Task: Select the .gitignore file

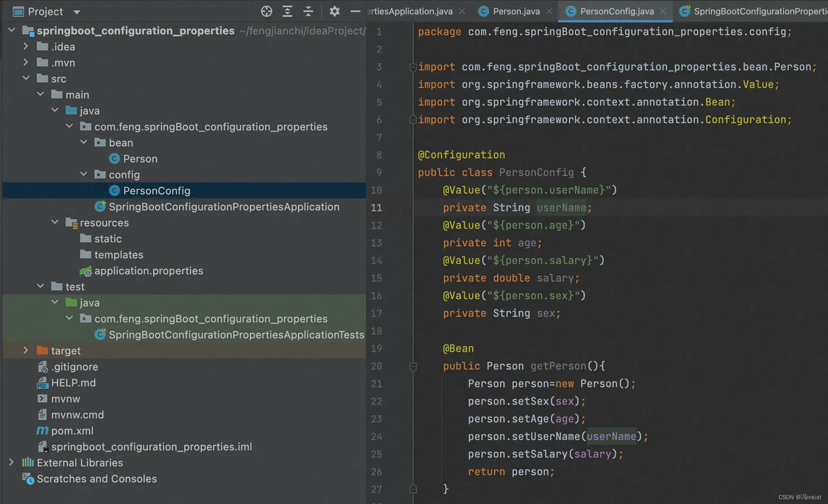Action: pos(75,366)
